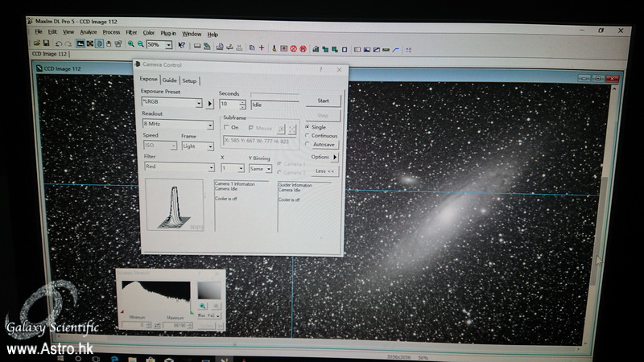
Task: Click the Zoom In magnifier toolbar icon
Action: click(x=130, y=45)
